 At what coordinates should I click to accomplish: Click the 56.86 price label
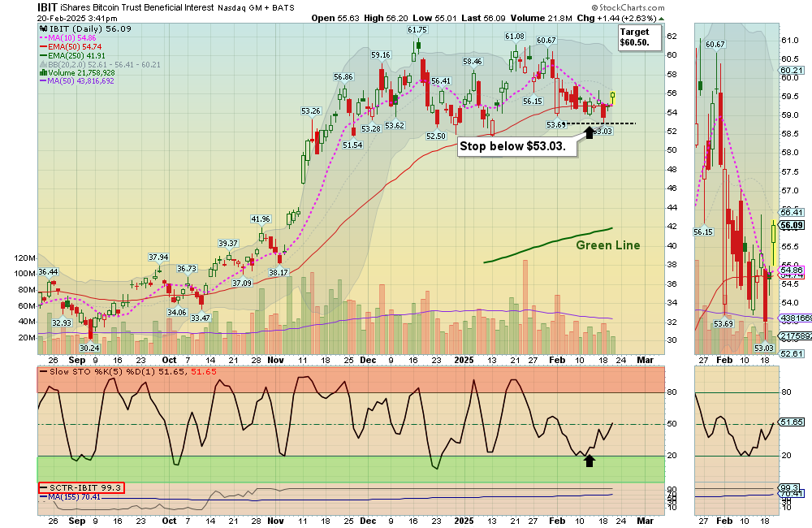coord(343,76)
